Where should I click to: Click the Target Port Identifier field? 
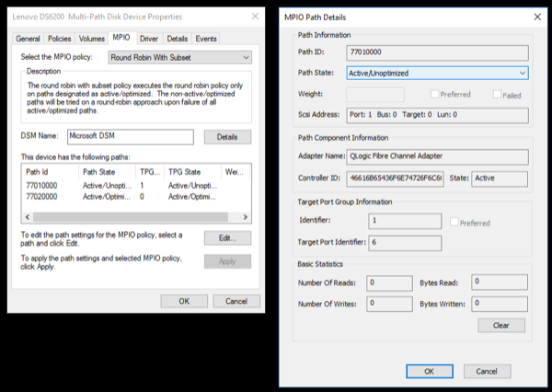coord(405,243)
